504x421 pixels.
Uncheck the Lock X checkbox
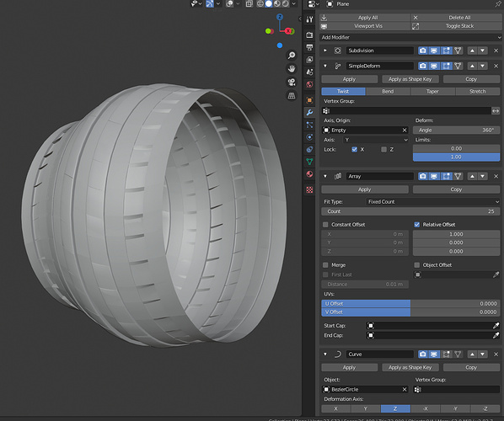tap(354, 149)
